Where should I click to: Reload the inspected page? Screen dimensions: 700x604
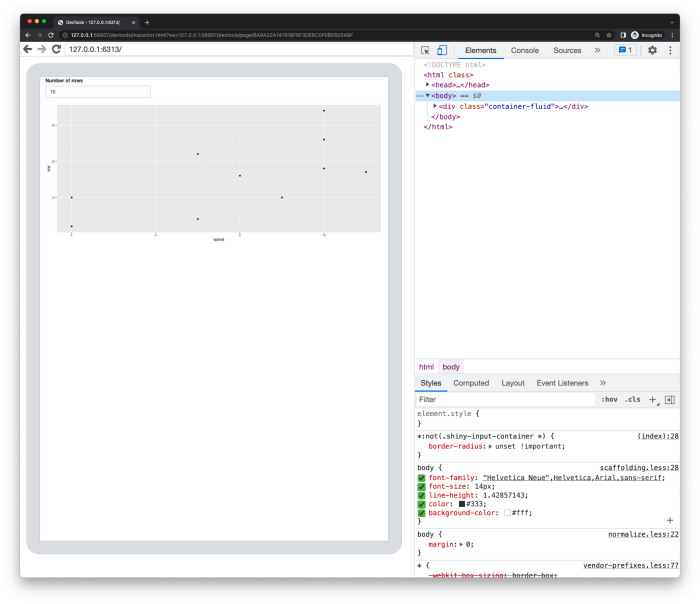57,49
